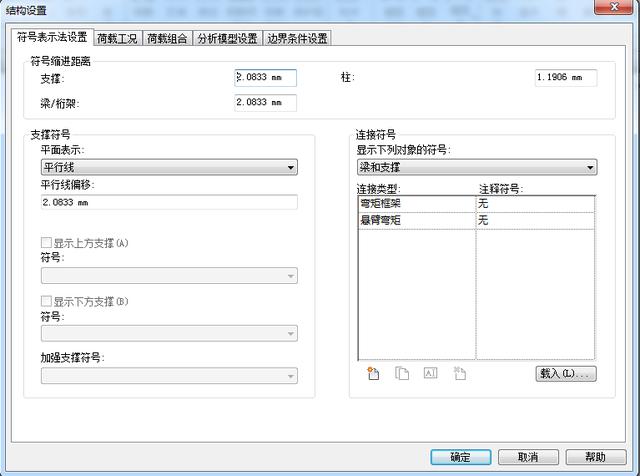This screenshot has height=476, width=640.
Task: Click 无 annotation cell for 弯矩框架
Action: click(535, 204)
